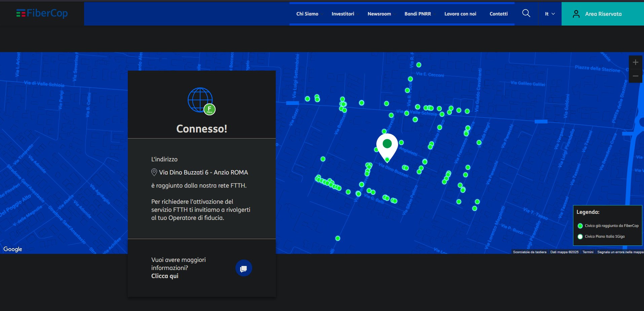Click green legend dot for Civico già raggiunto
Image resolution: width=644 pixels, height=311 pixels.
[x=580, y=226]
